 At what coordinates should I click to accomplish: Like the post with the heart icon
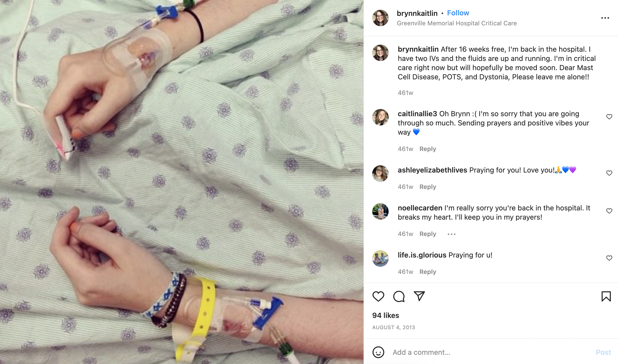click(378, 296)
